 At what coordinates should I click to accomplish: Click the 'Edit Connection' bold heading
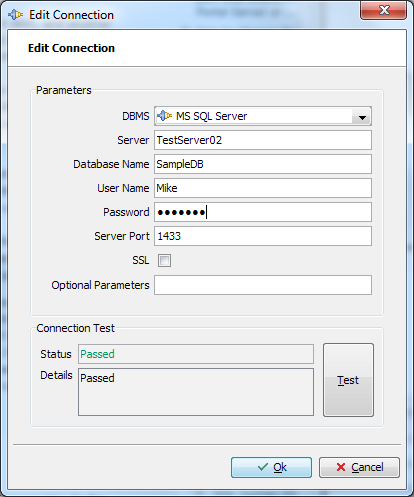pos(71,48)
